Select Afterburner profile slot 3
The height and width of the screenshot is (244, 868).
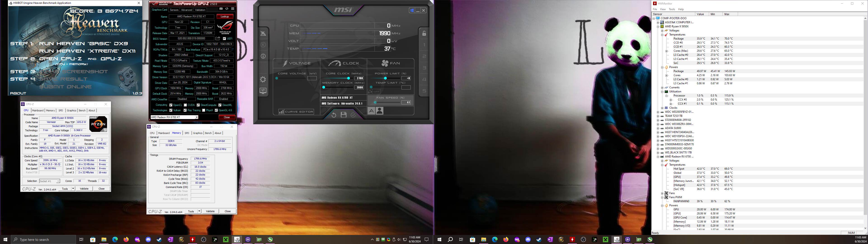(x=424, y=68)
